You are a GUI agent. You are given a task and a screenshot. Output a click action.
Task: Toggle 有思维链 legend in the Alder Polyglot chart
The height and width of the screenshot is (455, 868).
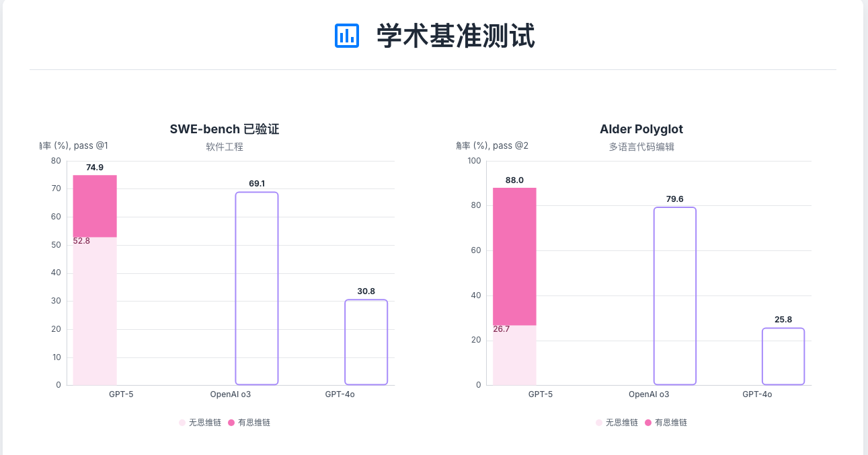tap(666, 423)
